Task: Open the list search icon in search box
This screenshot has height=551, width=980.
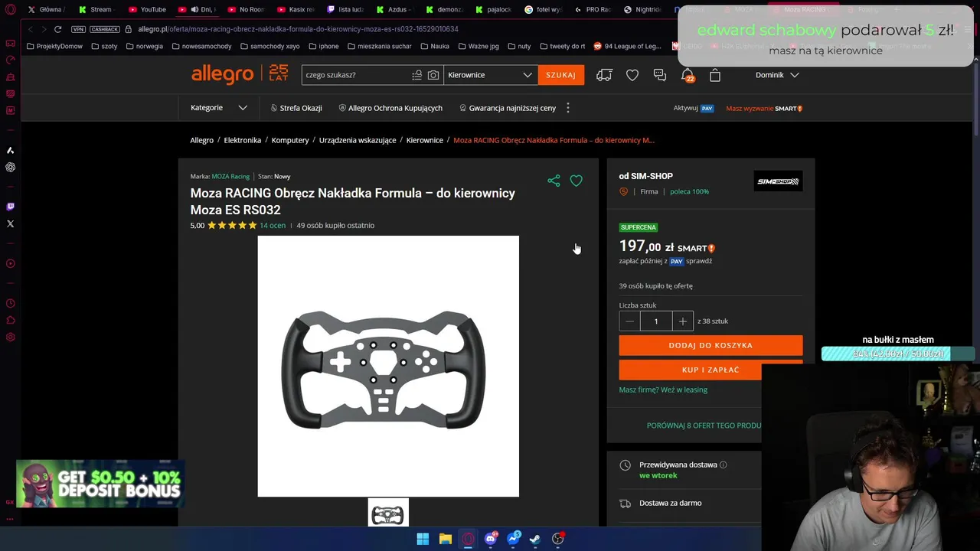Action: 416,75
